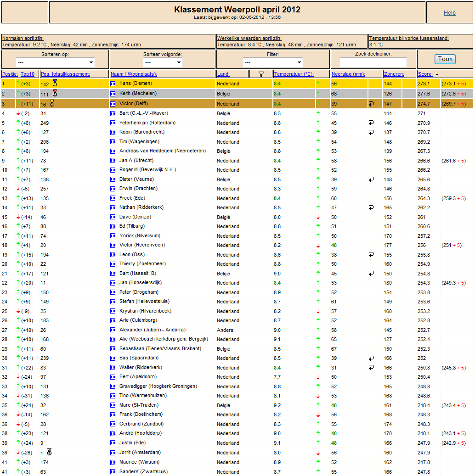The image size is (475, 476).
Task: Click medal icon in Jorrit (Amsterdam) row
Action: pos(50,452)
